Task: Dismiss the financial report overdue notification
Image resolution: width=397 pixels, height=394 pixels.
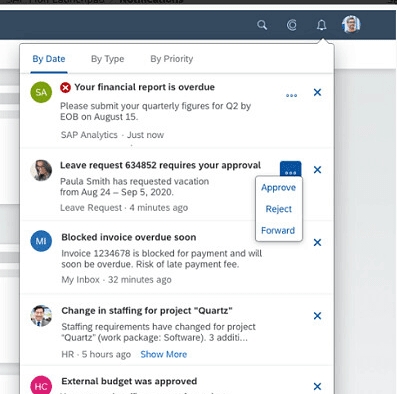Action: pyautogui.click(x=317, y=92)
